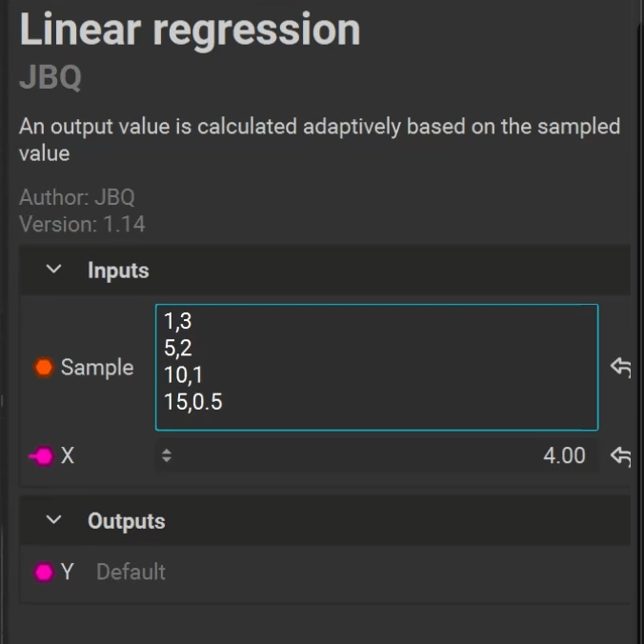The width and height of the screenshot is (644, 644).
Task: Click the pink X input pin
Action: [x=44, y=456]
